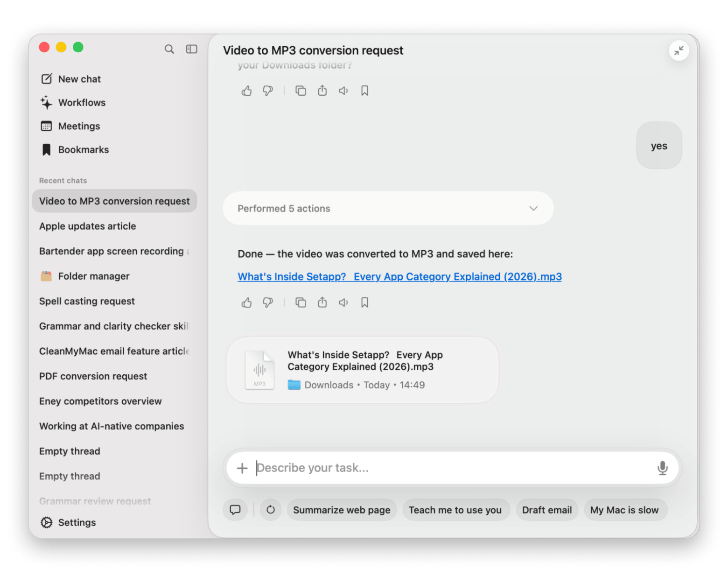This screenshot has height=576, width=728.
Task: Play speaker audio for 'Done' reply
Action: (343, 302)
